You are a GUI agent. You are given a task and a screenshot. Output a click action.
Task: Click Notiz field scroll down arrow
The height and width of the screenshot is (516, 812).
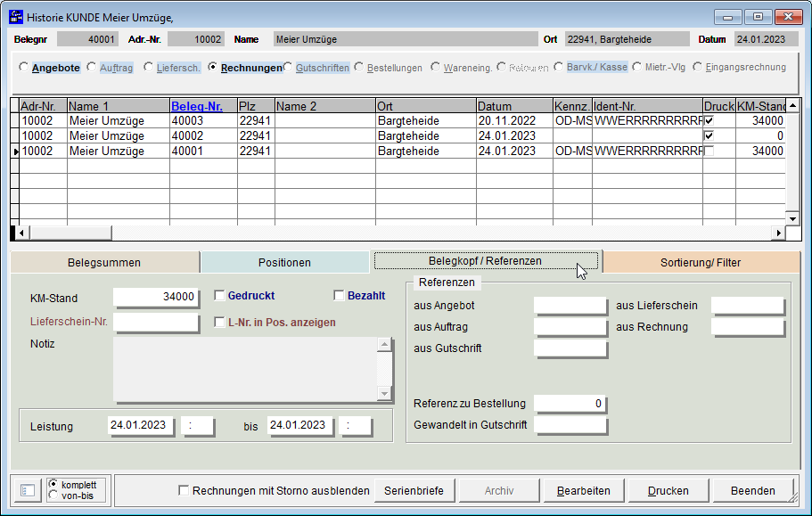384,393
